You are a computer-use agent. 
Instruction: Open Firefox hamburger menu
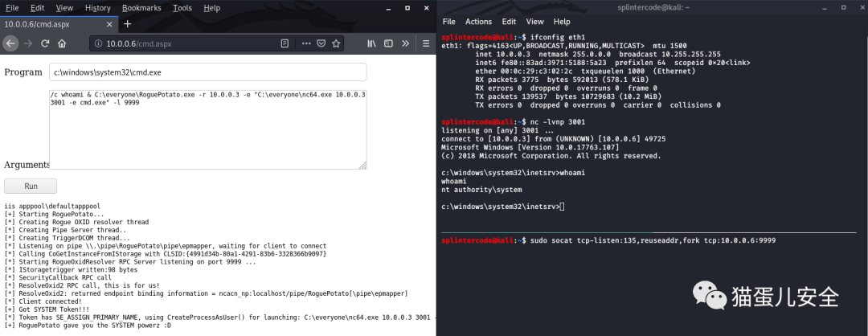(426, 43)
